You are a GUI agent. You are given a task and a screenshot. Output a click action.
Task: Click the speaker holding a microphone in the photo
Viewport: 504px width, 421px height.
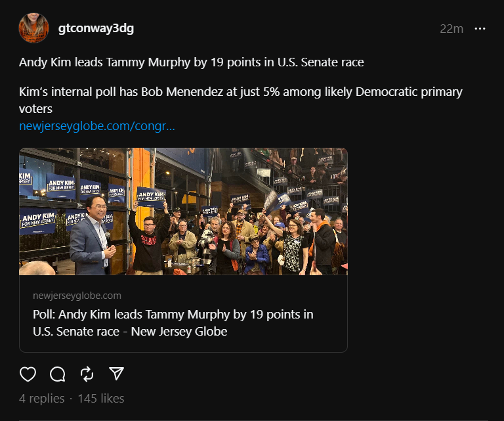(x=90, y=240)
